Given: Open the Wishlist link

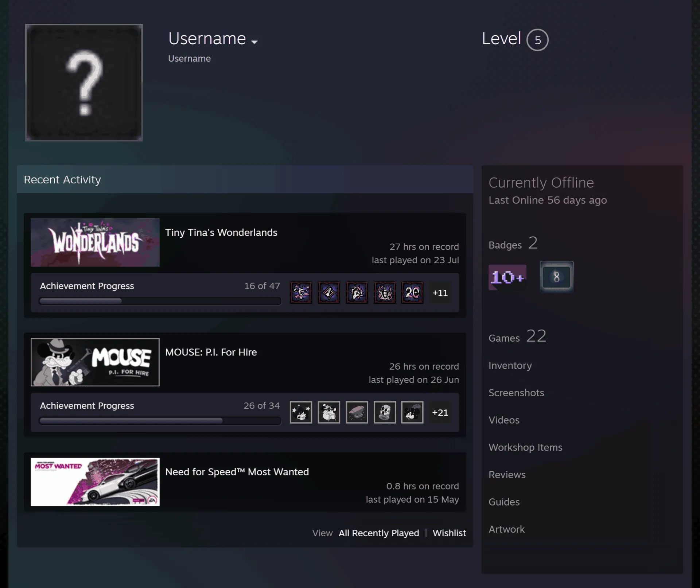Looking at the screenshot, I should (x=449, y=533).
